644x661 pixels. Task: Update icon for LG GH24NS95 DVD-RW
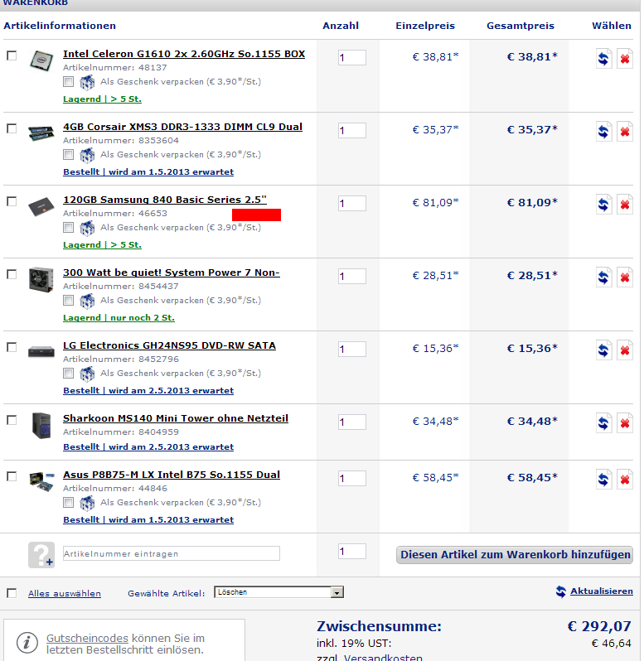click(x=603, y=350)
